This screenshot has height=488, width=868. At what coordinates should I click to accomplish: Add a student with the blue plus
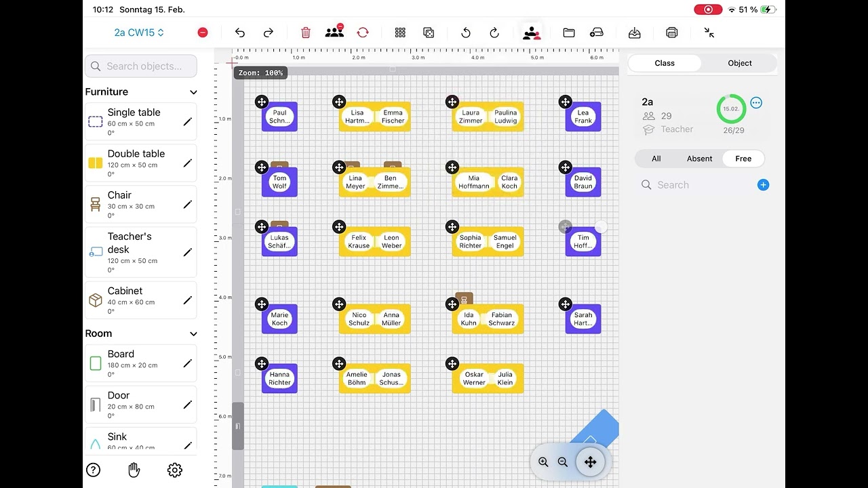point(763,185)
